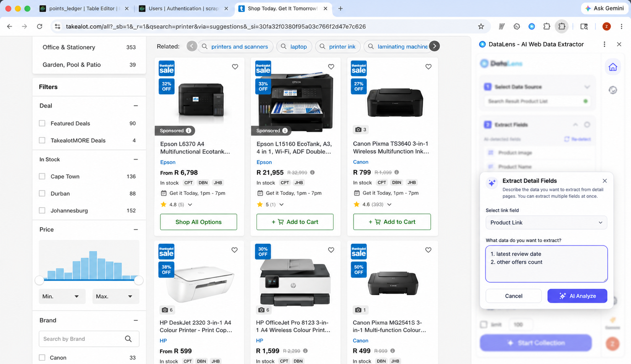This screenshot has width=631, height=364.
Task: Click the minimum price slider handle
Action: (x=39, y=280)
